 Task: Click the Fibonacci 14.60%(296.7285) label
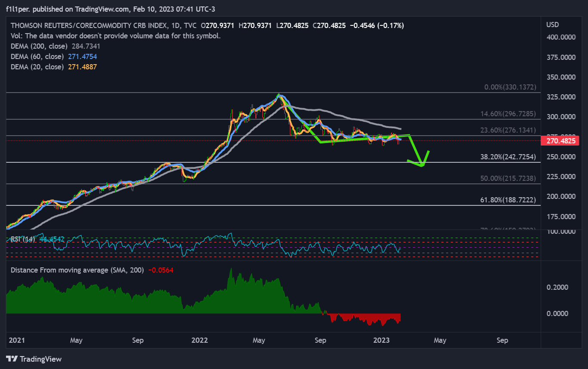click(508, 114)
